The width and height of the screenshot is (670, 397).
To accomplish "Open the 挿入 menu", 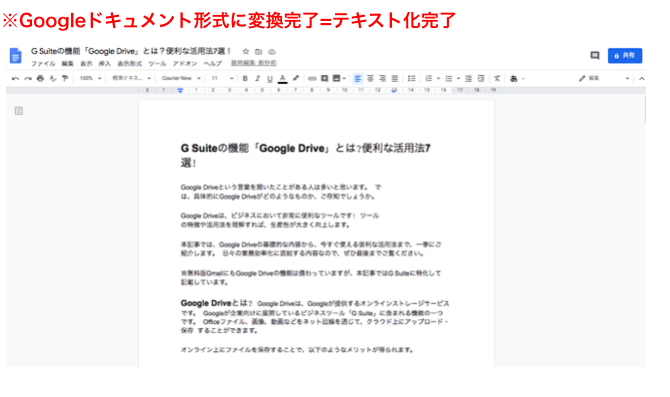I will [x=105, y=64].
